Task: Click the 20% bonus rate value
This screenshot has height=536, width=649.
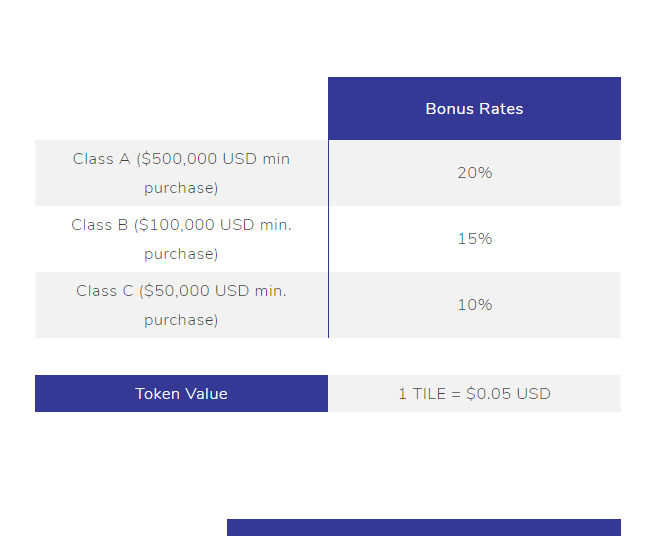Action: tap(474, 173)
